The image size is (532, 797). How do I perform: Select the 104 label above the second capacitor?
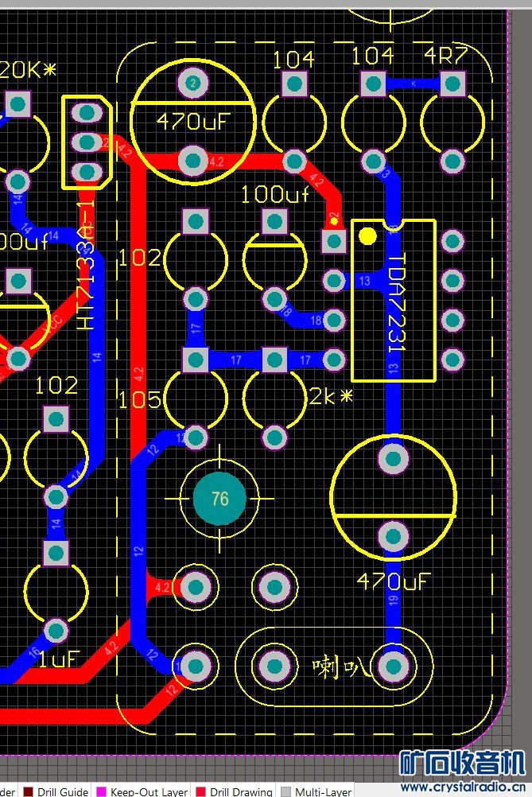[x=293, y=60]
